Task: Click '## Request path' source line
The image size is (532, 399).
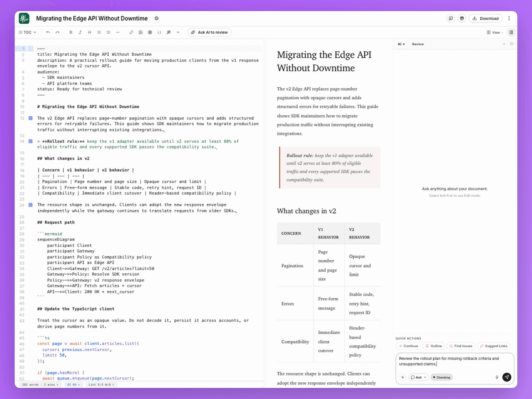Action: (x=56, y=222)
